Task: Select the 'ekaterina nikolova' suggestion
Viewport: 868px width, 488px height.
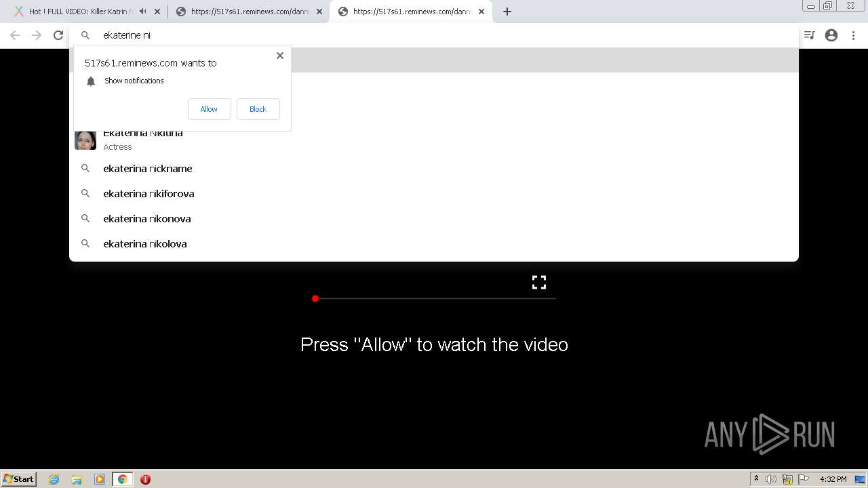Action: point(434,244)
